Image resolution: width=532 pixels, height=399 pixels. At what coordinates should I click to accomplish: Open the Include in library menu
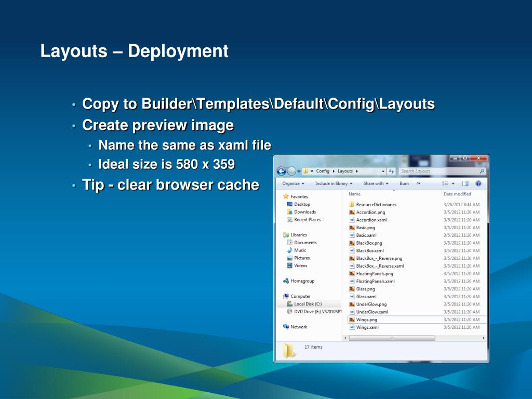point(334,183)
